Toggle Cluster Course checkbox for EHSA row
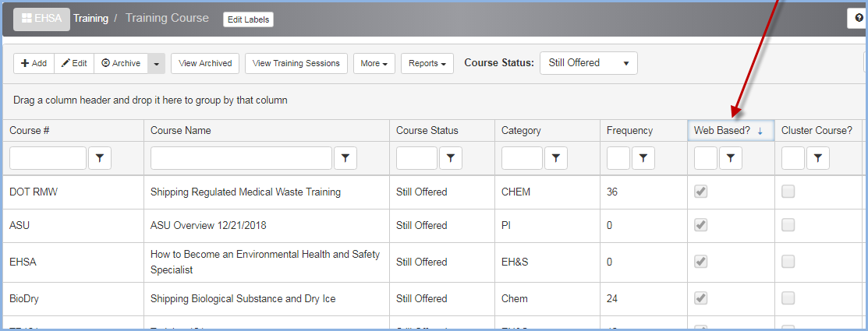The height and width of the screenshot is (331, 868). click(x=788, y=262)
